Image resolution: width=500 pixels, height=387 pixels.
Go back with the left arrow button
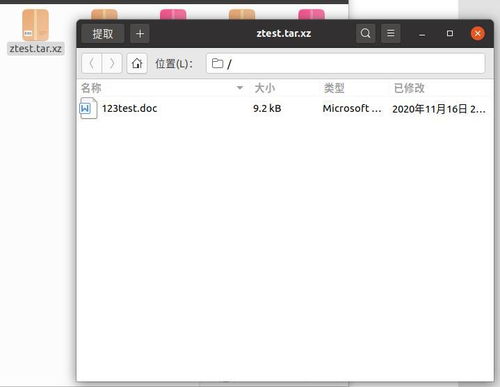(x=92, y=63)
